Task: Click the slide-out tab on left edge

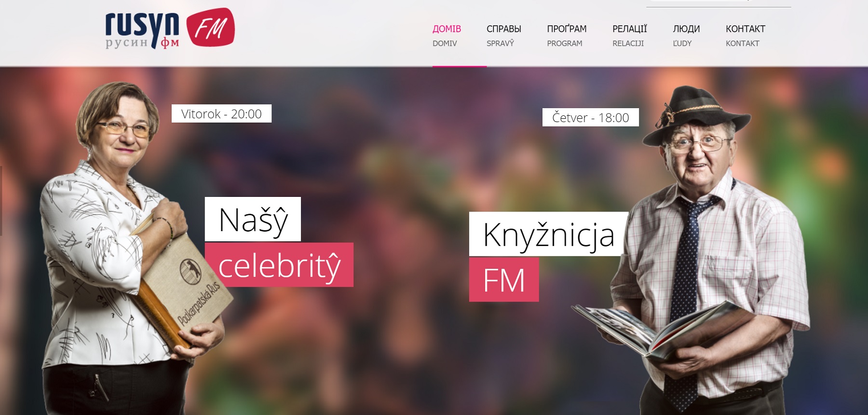Action: point(1,201)
